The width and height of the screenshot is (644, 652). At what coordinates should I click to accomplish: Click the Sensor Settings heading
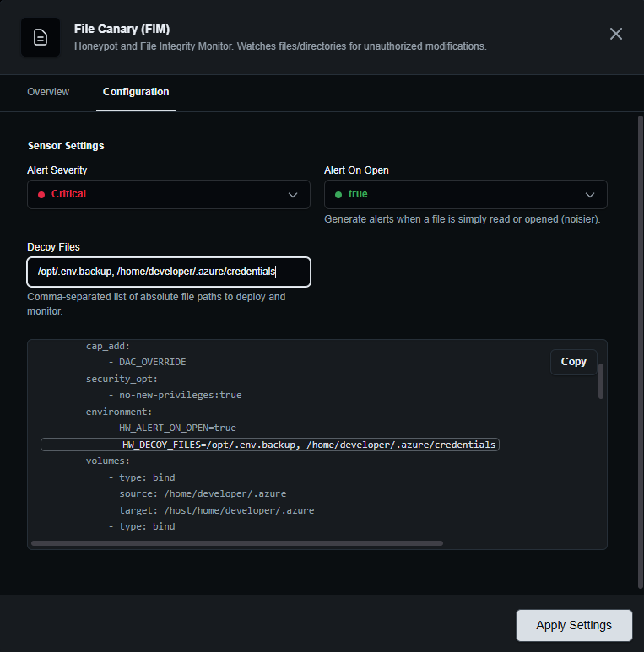(66, 146)
